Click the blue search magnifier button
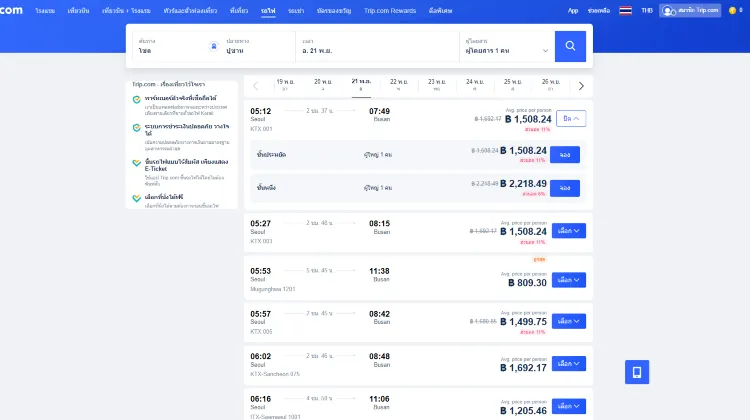The height and width of the screenshot is (420, 750). click(570, 46)
